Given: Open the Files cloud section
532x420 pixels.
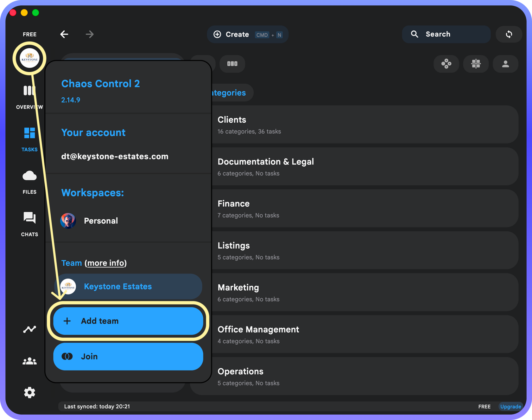Looking at the screenshot, I should (29, 182).
